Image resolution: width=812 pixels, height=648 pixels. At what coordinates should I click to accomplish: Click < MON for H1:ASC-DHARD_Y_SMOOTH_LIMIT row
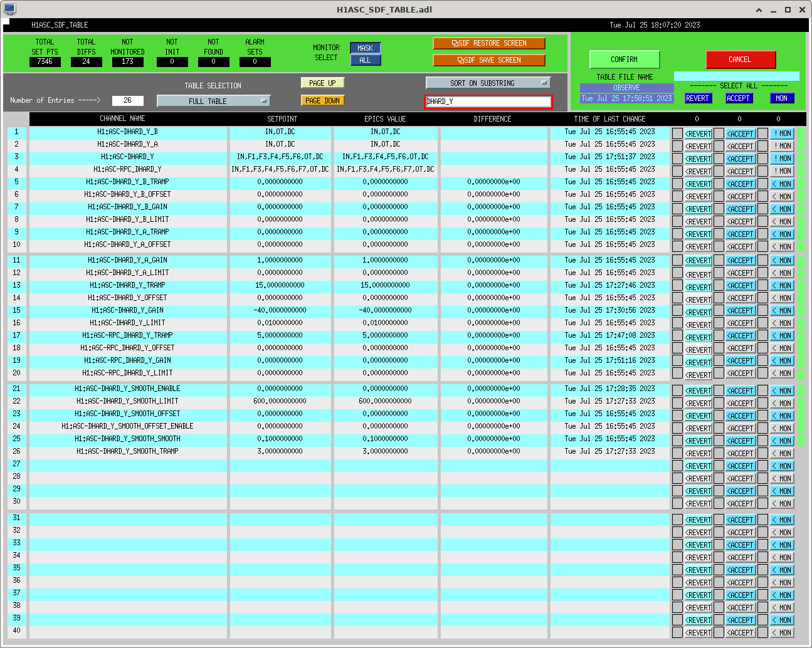(x=782, y=403)
